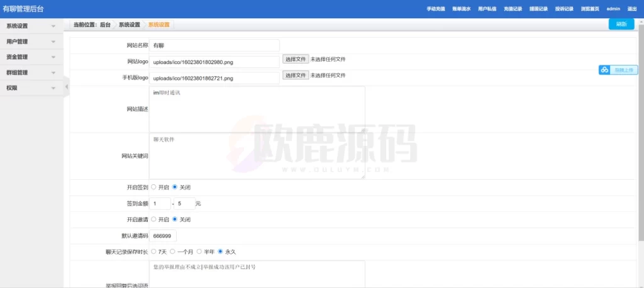
Task: Click the maximum 签到金额 field containing 5
Action: click(184, 203)
